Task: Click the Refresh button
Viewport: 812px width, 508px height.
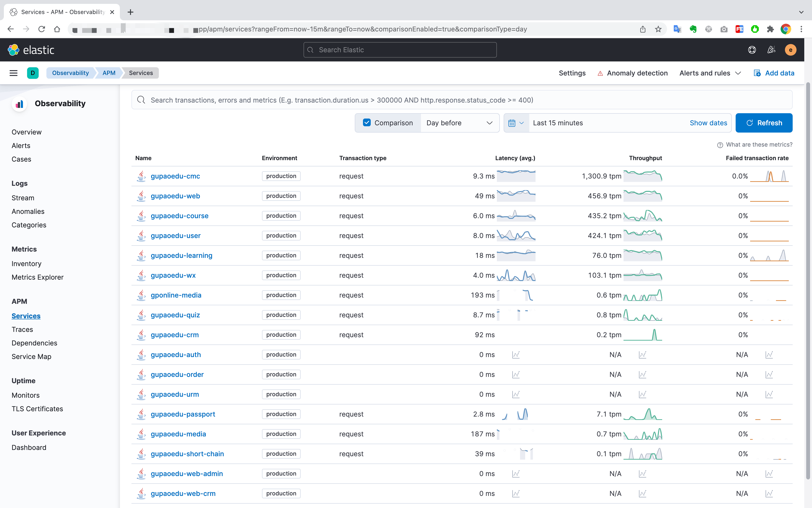Action: coord(764,123)
